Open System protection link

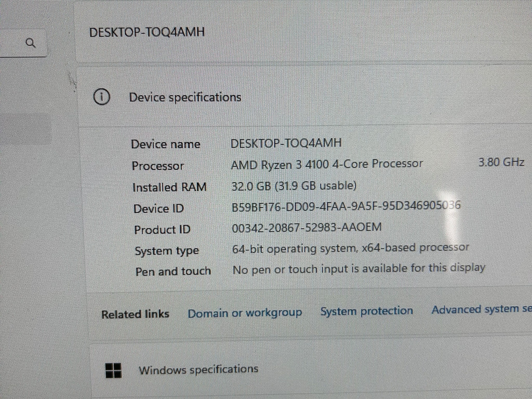click(367, 311)
